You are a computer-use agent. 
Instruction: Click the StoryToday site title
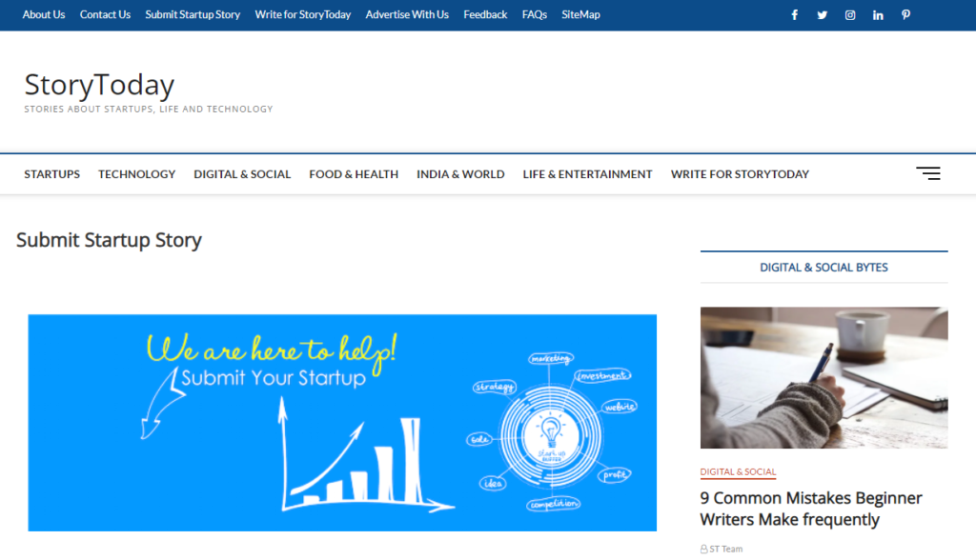click(99, 85)
